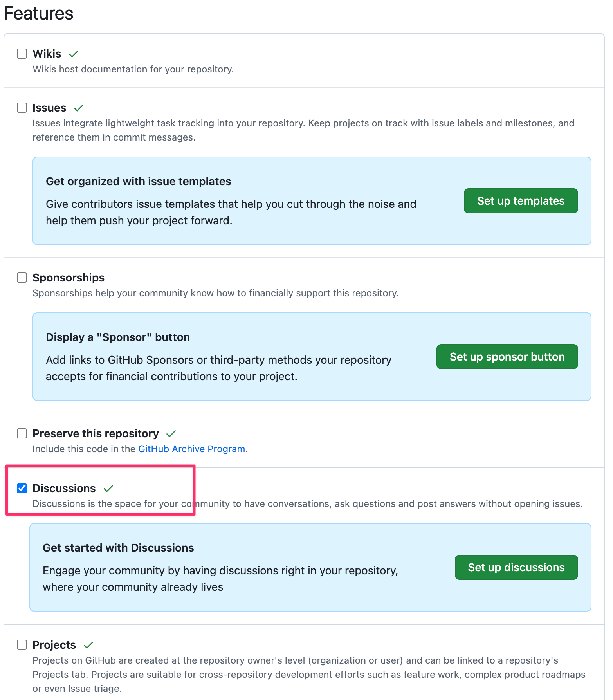This screenshot has height=700, width=613.
Task: Enable the Wikis checkbox
Action: (22, 54)
